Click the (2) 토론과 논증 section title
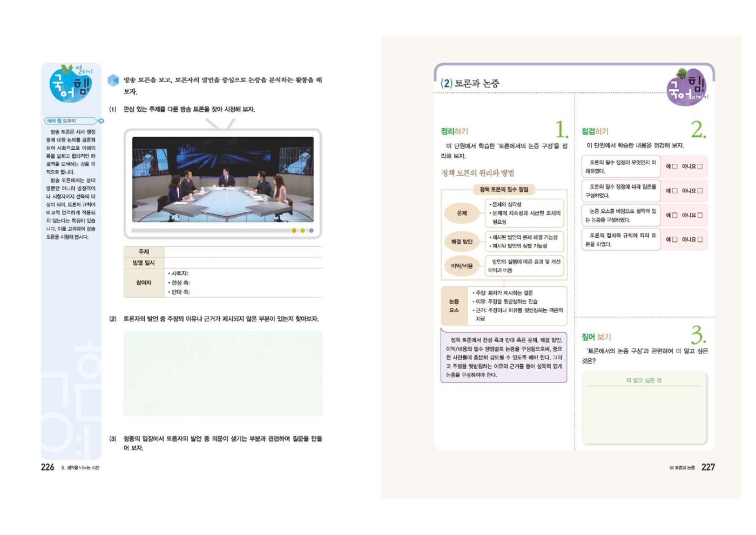The width and height of the screenshot is (756, 535). click(470, 83)
